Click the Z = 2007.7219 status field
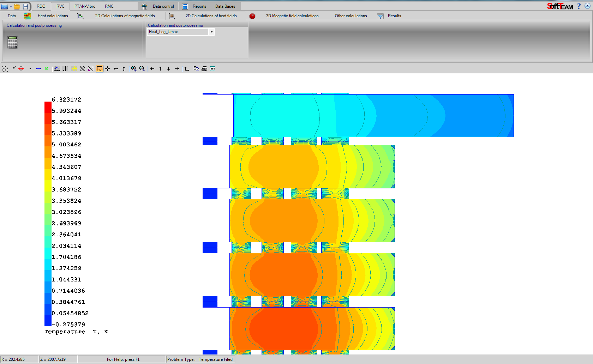Viewport: 593px width, 364px height. tap(58, 359)
